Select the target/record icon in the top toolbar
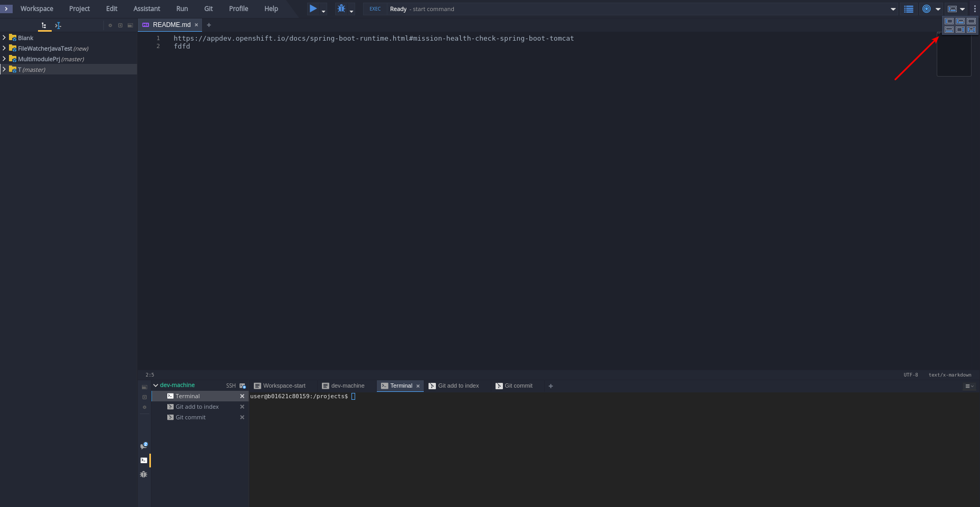Image resolution: width=980 pixels, height=507 pixels. click(926, 8)
